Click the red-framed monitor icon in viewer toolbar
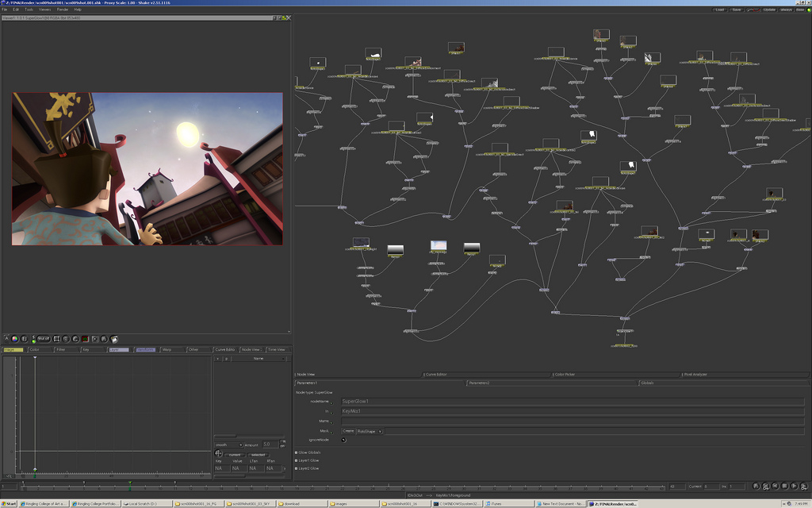 85,339
